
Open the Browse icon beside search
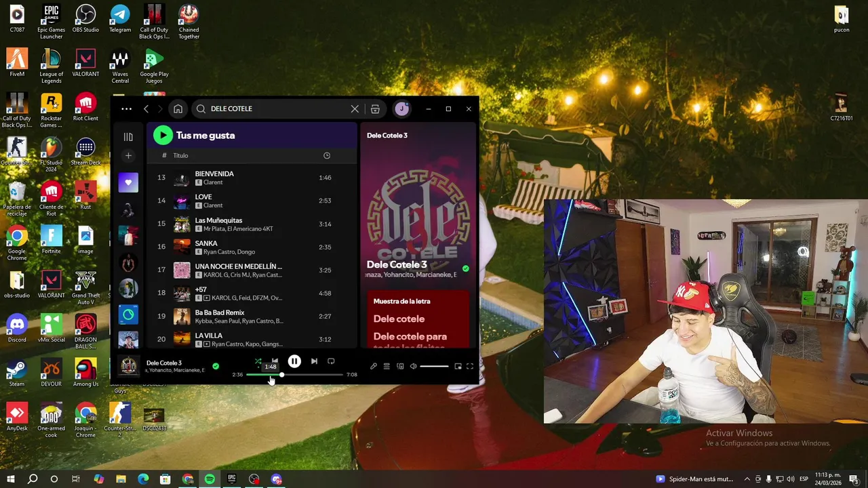[375, 109]
